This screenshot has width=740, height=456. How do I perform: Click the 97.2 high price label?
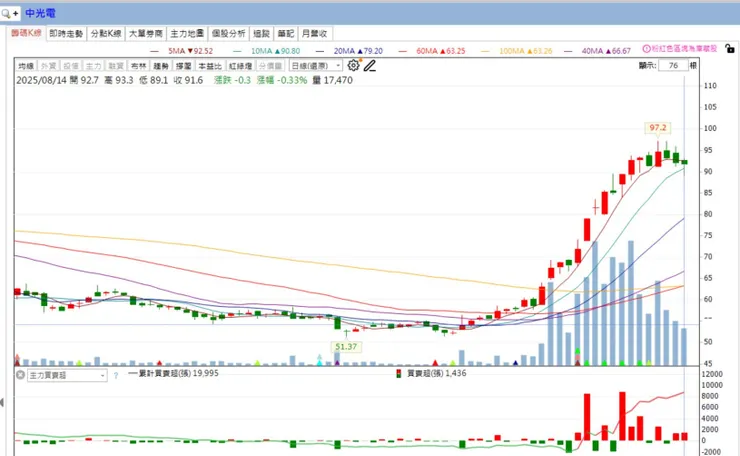658,127
